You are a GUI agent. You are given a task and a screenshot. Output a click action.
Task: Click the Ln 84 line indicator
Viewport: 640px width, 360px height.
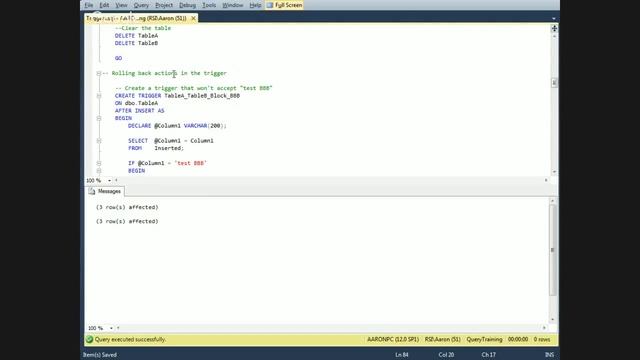pyautogui.click(x=402, y=355)
